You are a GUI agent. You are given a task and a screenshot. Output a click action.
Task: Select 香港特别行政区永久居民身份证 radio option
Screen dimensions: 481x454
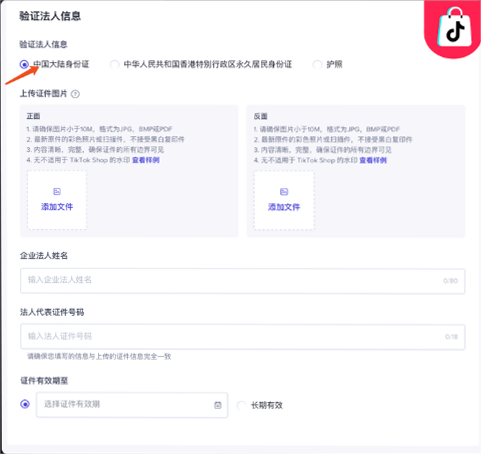tap(114, 64)
